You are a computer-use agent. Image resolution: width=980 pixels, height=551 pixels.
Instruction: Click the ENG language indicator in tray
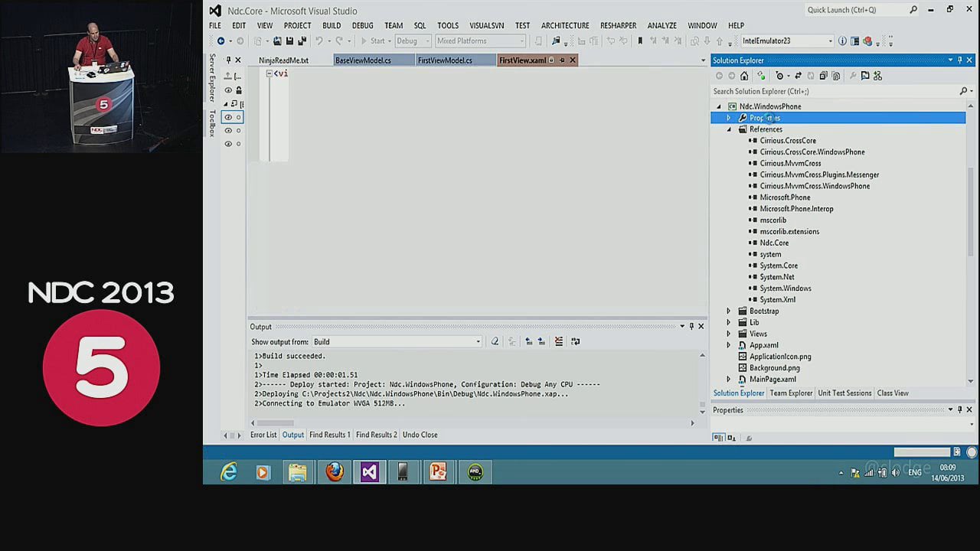click(x=914, y=473)
